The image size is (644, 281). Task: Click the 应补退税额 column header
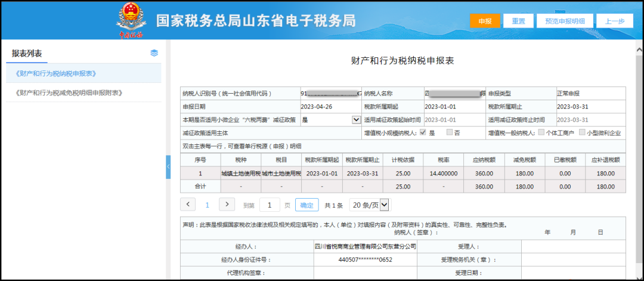605,160
